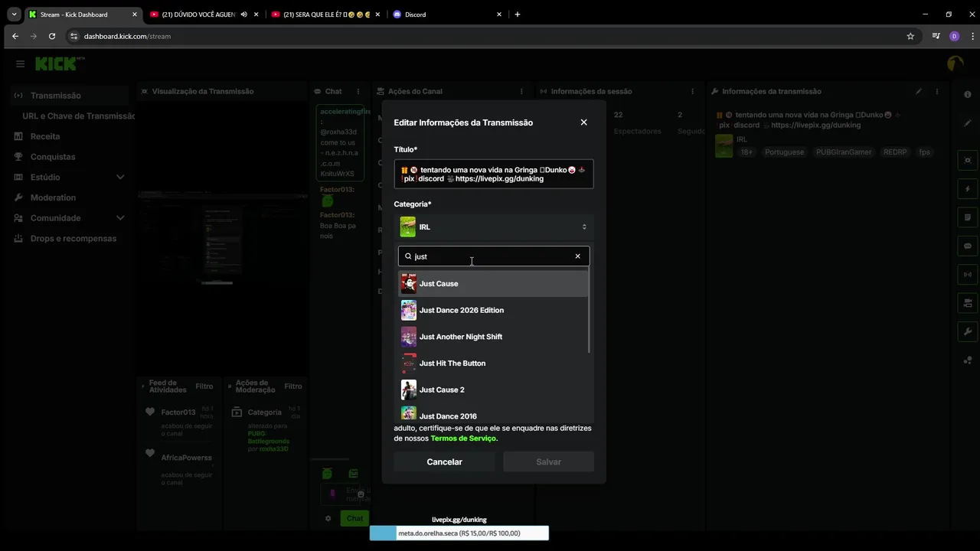
Task: Open the Receita sidebar item
Action: tap(45, 136)
